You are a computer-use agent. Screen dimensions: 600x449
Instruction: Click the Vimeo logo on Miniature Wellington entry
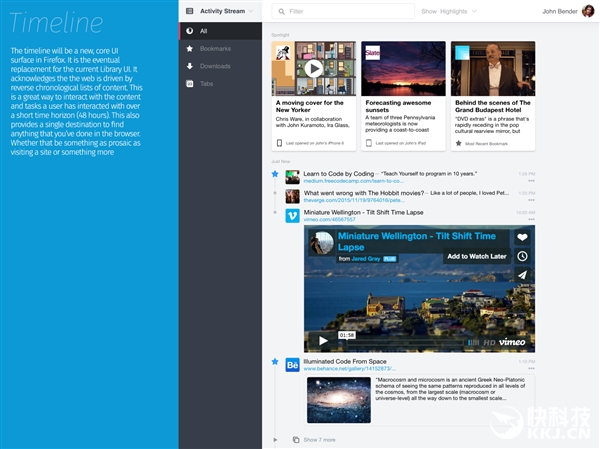pos(293,215)
